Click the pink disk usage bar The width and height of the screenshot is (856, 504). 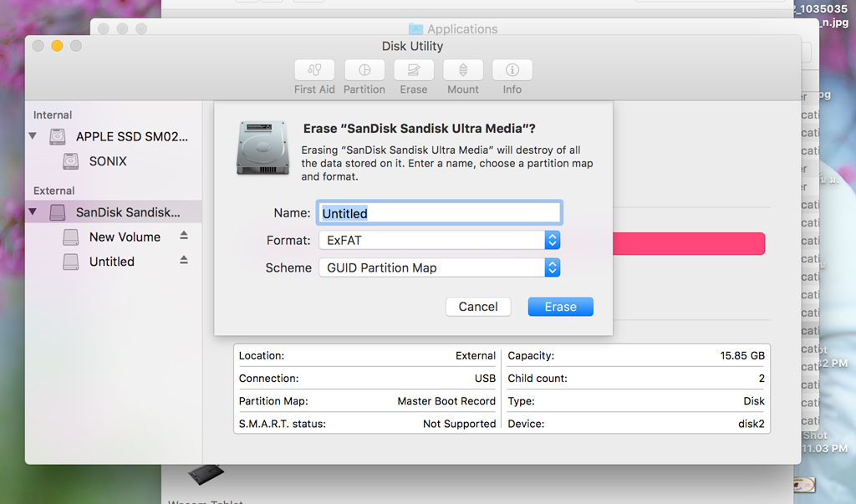tap(689, 243)
